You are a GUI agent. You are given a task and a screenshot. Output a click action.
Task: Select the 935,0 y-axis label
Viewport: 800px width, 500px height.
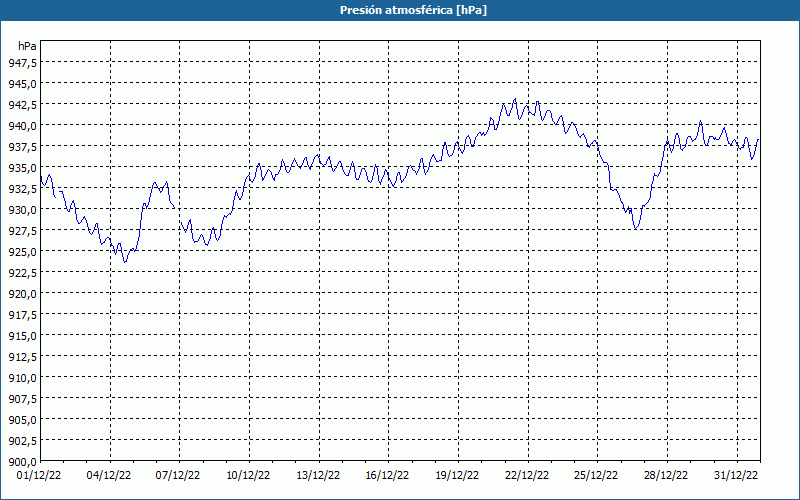(22, 167)
